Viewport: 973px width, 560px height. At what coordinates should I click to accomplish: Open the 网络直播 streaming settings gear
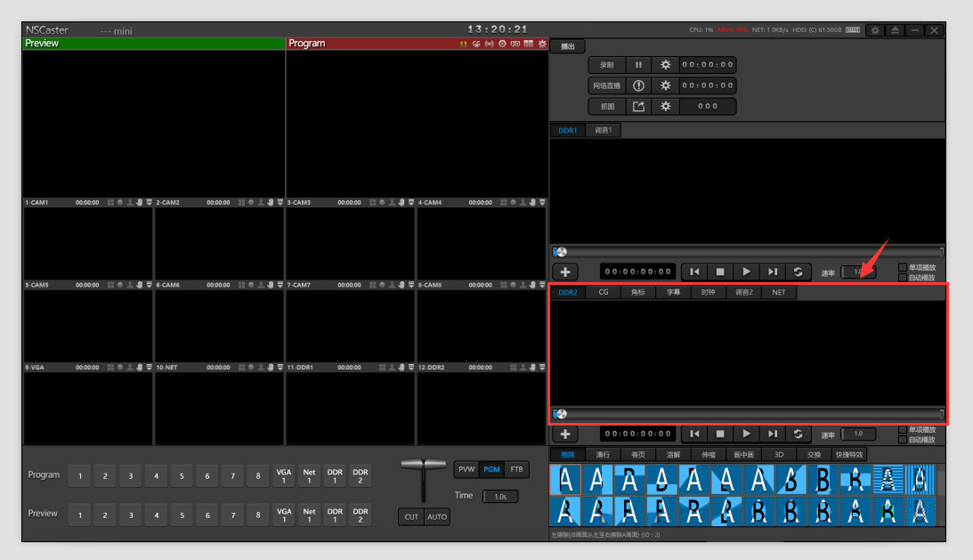(x=665, y=86)
